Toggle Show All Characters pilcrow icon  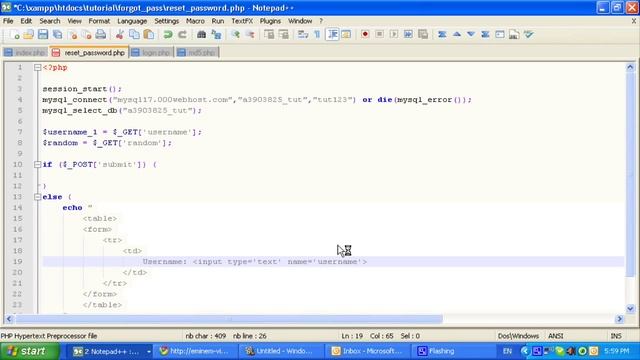(x=317, y=35)
